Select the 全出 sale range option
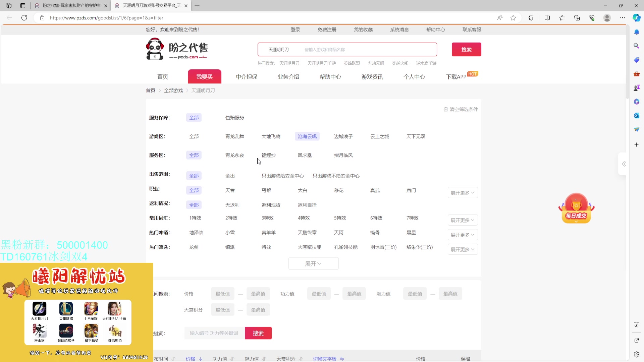Screen dimensions: 644x362 coord(230,175)
